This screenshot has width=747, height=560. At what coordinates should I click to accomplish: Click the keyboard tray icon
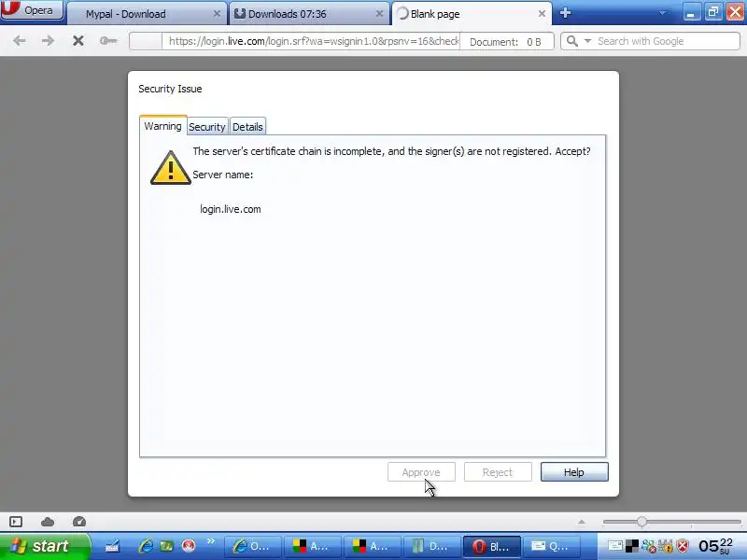coord(615,546)
